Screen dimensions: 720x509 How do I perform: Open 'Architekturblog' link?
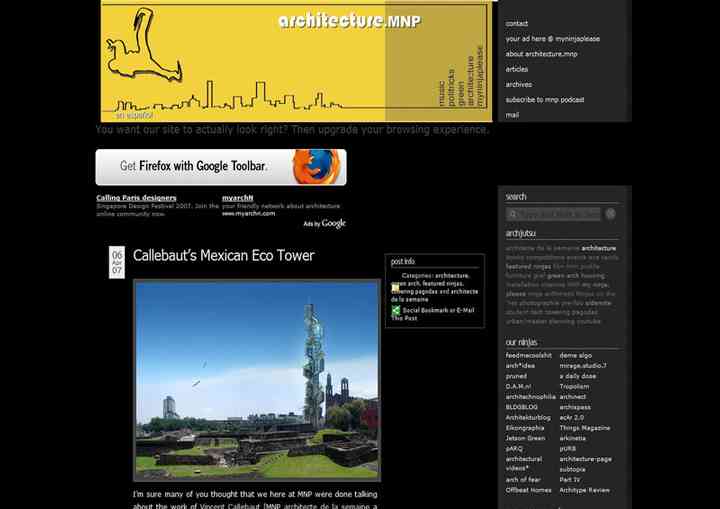[528, 418]
